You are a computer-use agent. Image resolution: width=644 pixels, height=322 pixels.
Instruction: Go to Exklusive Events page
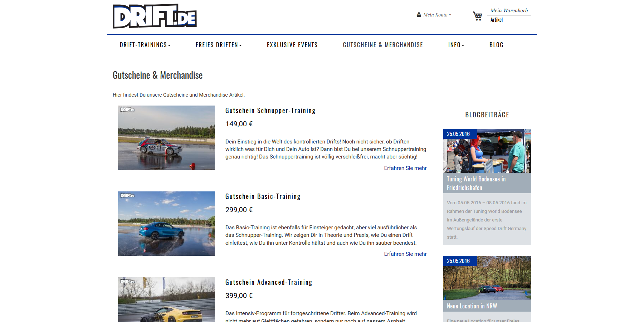click(x=292, y=45)
